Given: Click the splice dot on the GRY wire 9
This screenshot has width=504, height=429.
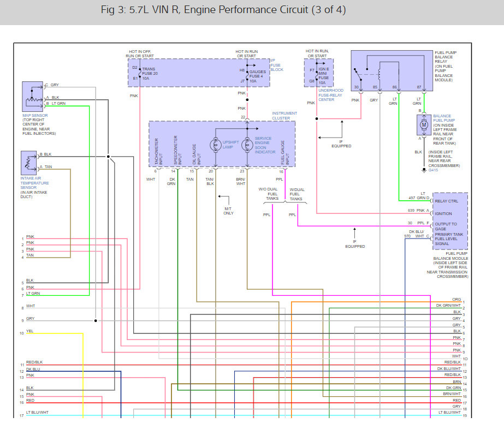Looking at the screenshot, I should tap(96, 321).
